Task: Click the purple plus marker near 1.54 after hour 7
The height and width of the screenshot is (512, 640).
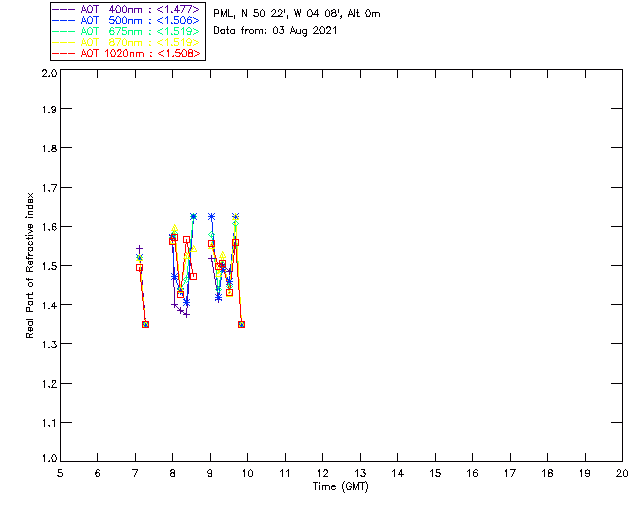Action: tap(140, 249)
